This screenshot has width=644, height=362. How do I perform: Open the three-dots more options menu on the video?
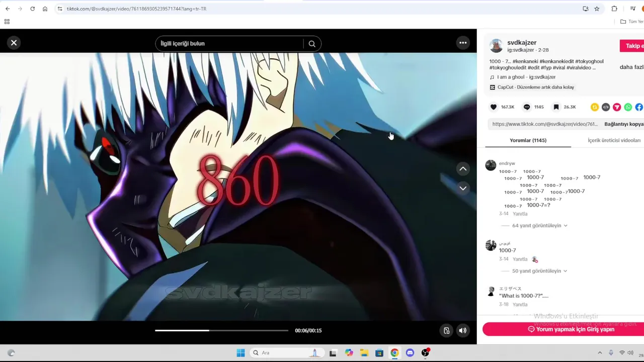(463, 43)
